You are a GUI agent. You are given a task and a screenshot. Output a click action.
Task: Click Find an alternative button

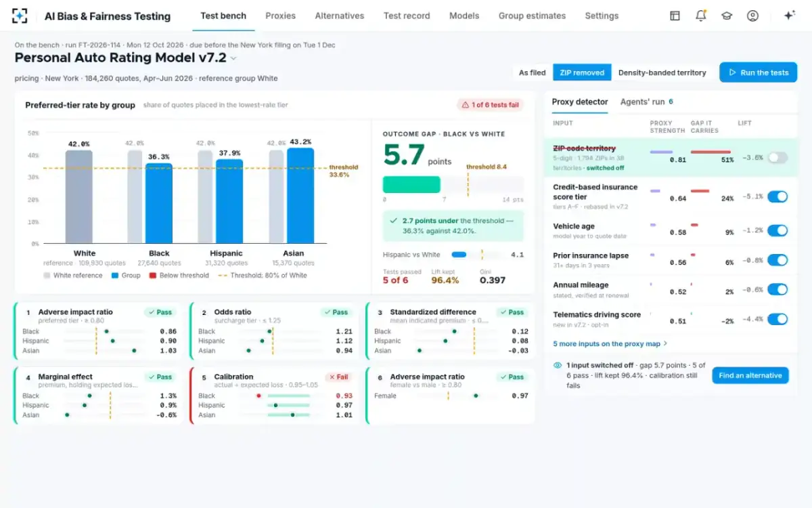click(x=750, y=375)
